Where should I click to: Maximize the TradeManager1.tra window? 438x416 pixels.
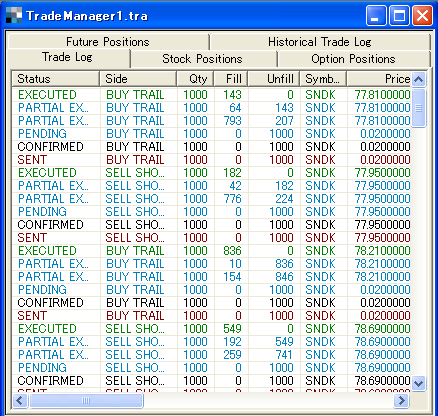399,15
